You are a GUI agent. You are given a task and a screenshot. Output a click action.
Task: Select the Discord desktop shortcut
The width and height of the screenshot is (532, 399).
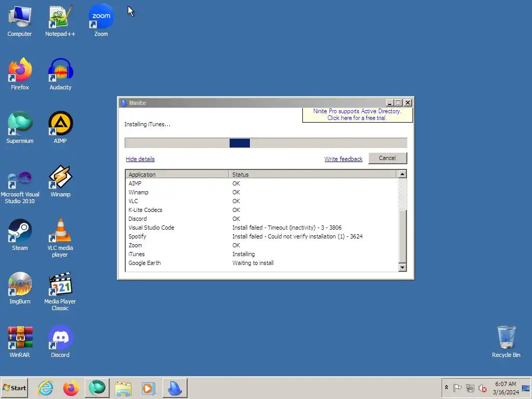point(60,342)
